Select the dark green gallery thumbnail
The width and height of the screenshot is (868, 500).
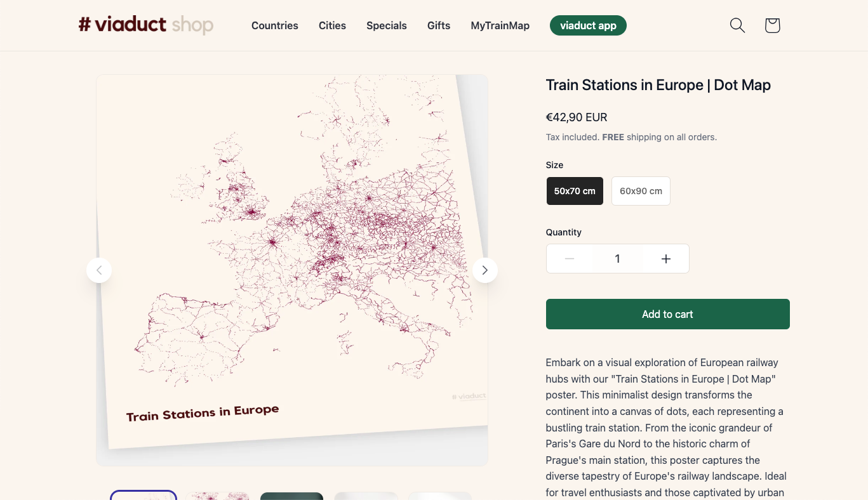point(291,496)
